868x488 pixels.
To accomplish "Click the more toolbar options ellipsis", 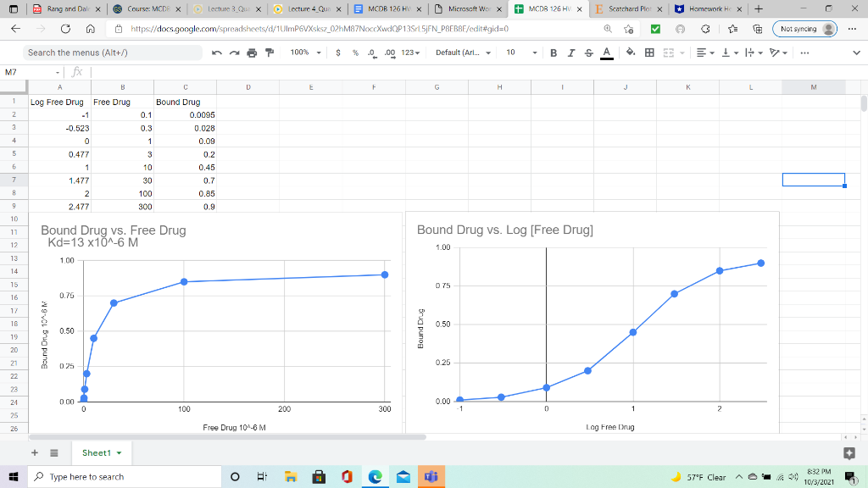I will (x=804, y=53).
